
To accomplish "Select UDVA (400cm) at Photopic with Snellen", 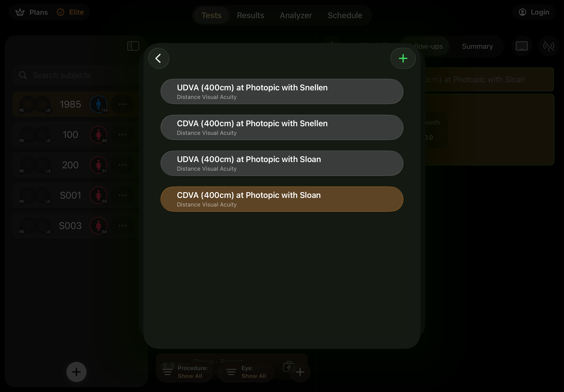I will coord(282,92).
